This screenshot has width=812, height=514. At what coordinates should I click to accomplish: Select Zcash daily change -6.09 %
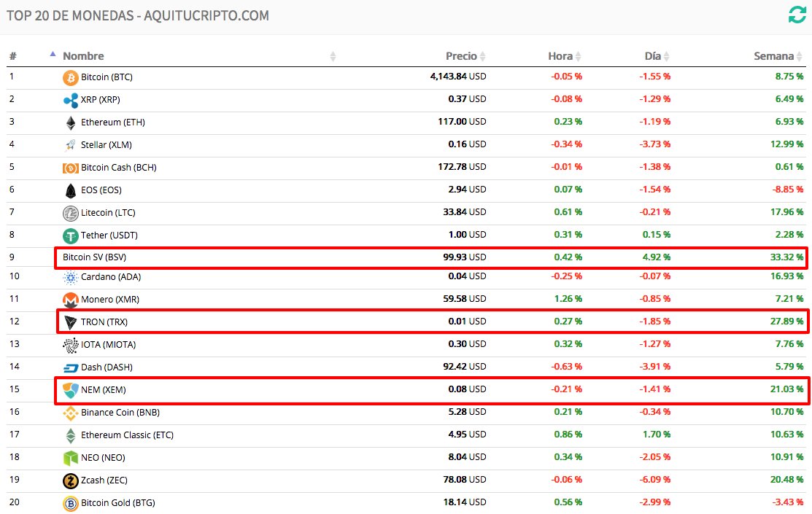pyautogui.click(x=654, y=480)
